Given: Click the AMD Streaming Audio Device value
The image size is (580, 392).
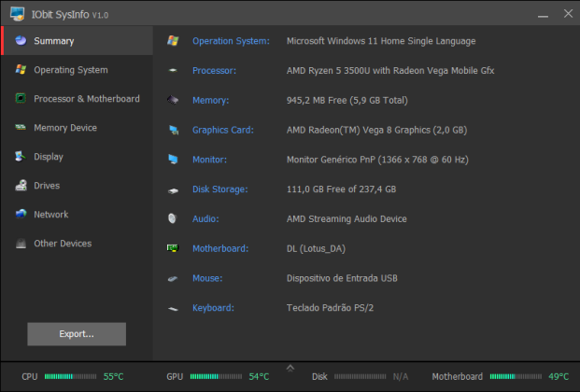Looking at the screenshot, I should click(347, 218).
